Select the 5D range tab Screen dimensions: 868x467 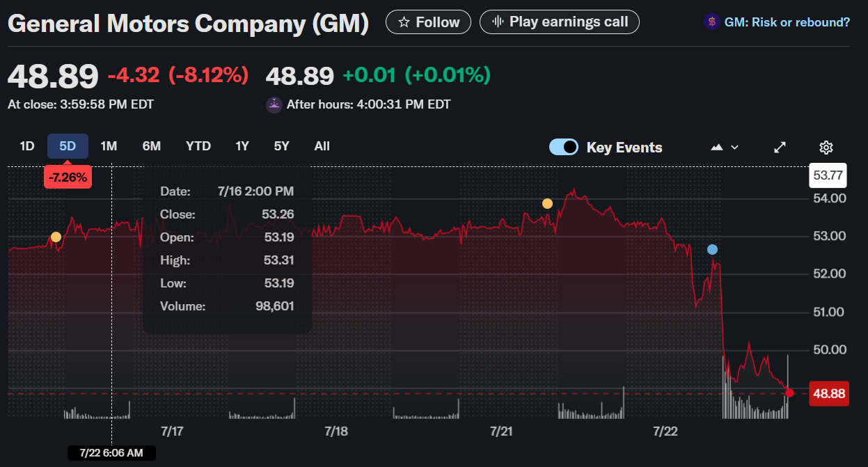[x=68, y=146]
